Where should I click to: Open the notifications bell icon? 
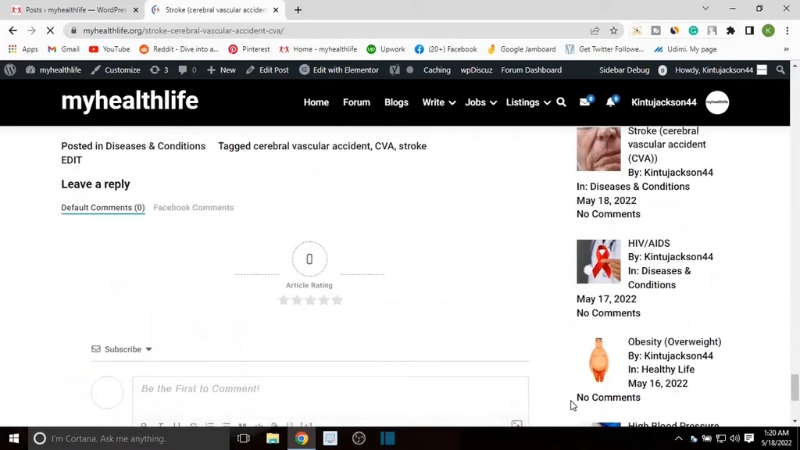point(611,102)
